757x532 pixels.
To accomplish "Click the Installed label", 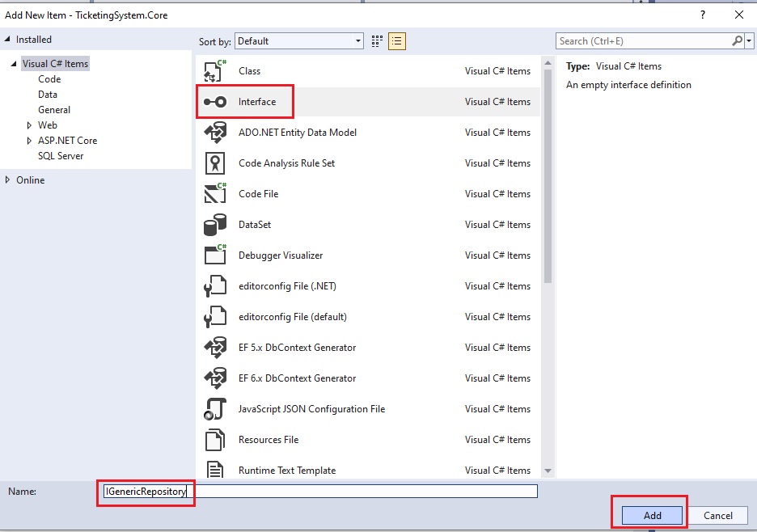I will (x=34, y=40).
